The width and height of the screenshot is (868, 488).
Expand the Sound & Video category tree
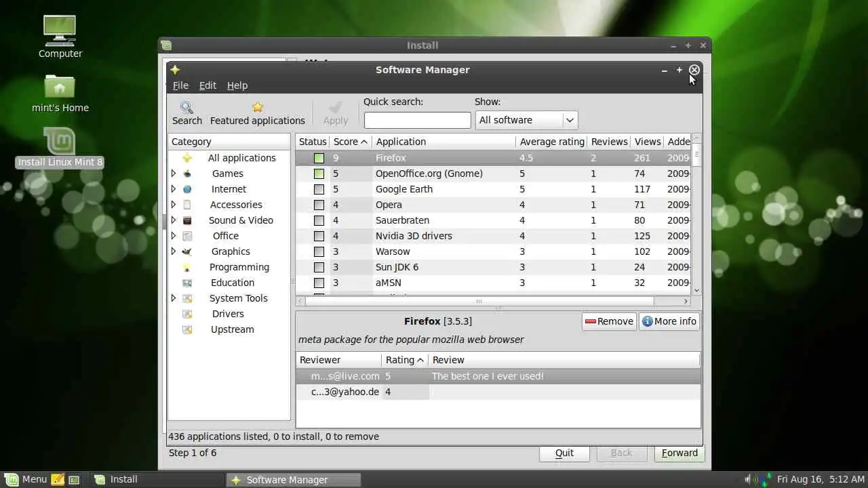click(x=174, y=220)
